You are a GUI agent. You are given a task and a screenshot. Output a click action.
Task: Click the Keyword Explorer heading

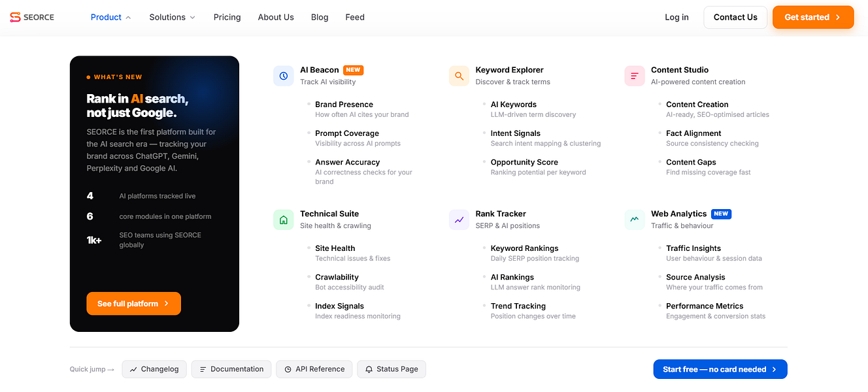coord(510,70)
